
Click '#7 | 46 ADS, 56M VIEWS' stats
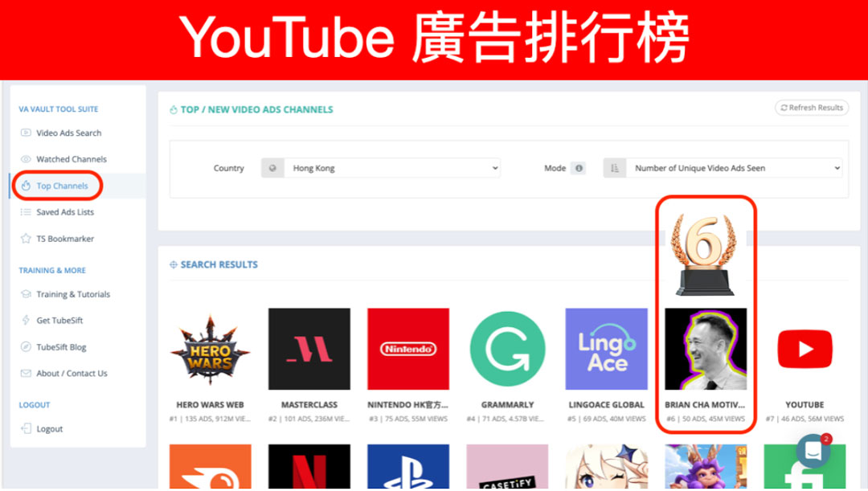click(x=805, y=419)
